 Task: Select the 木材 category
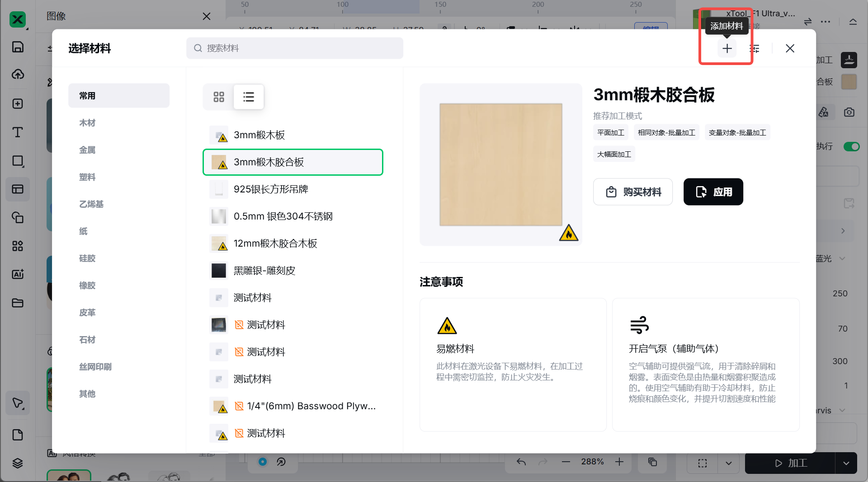coord(87,123)
